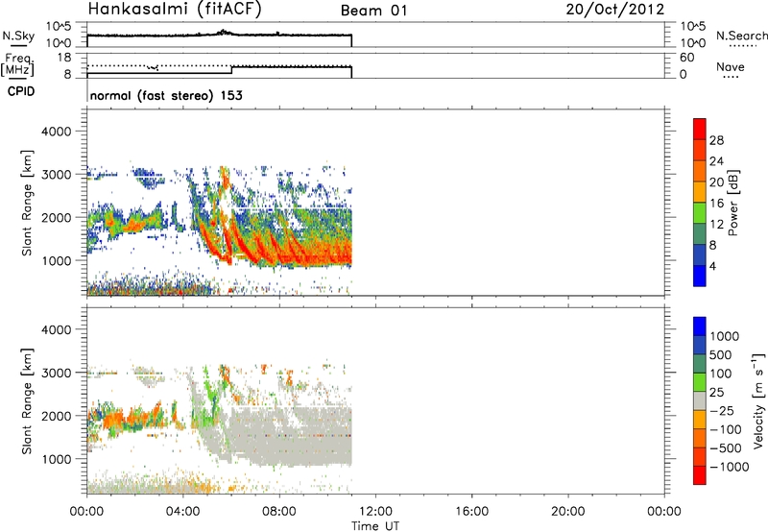Click the Power colorbar value 28
Image resolution: width=768 pixels, height=532 pixels.
point(716,140)
